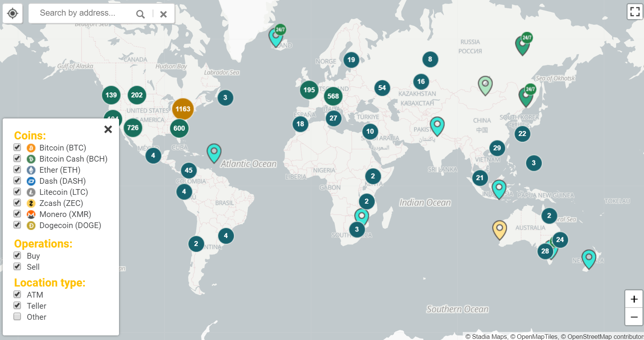This screenshot has width=644, height=340.
Task: Open the 10 cluster near Saudi Arabia
Action: (370, 131)
